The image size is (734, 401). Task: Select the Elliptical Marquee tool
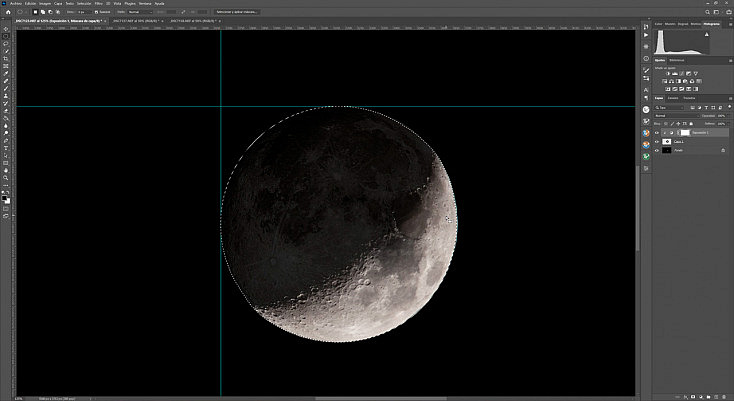coord(6,36)
